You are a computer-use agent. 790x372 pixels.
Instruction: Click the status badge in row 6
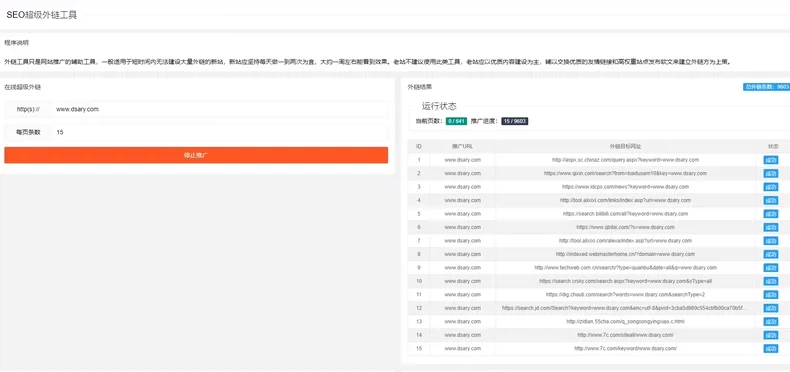[x=771, y=227]
